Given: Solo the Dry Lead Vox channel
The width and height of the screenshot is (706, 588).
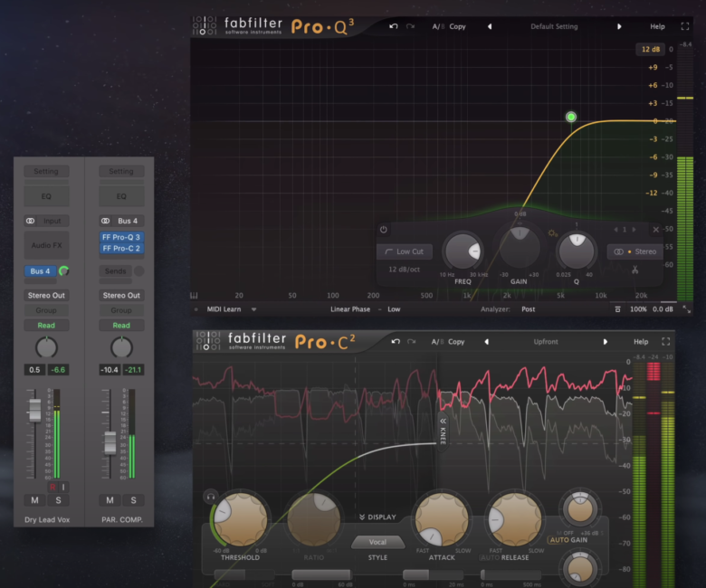Looking at the screenshot, I should (x=58, y=500).
